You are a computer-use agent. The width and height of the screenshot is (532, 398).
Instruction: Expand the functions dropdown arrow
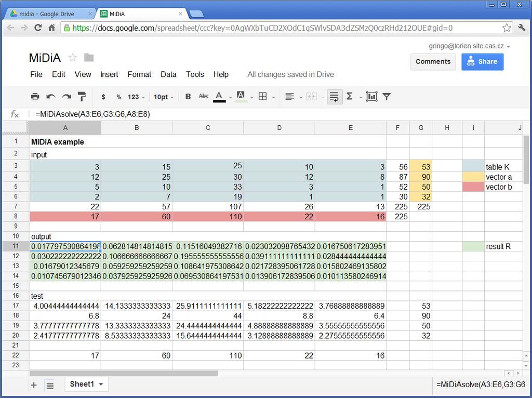361,98
